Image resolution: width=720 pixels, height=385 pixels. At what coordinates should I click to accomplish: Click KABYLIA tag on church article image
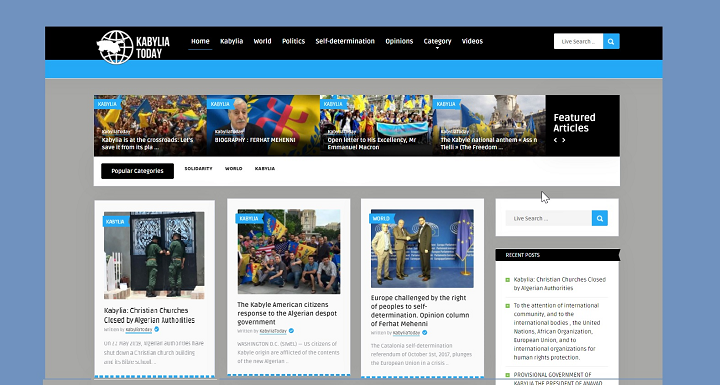coord(115,221)
